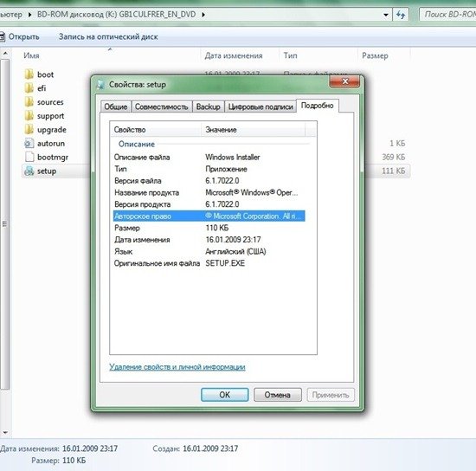Image resolution: width=476 pixels, height=471 pixels.
Task: Close the Свойства: setup dialog
Action: [344, 81]
